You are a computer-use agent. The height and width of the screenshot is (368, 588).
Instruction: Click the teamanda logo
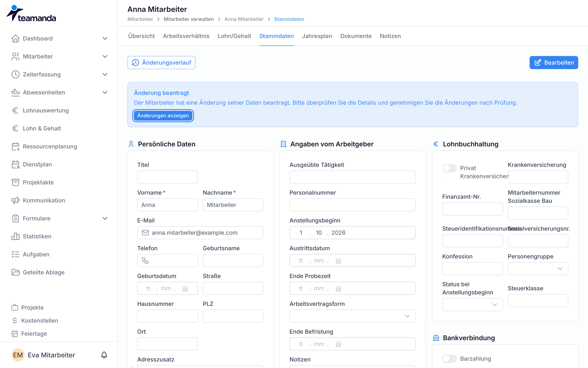[x=31, y=13]
